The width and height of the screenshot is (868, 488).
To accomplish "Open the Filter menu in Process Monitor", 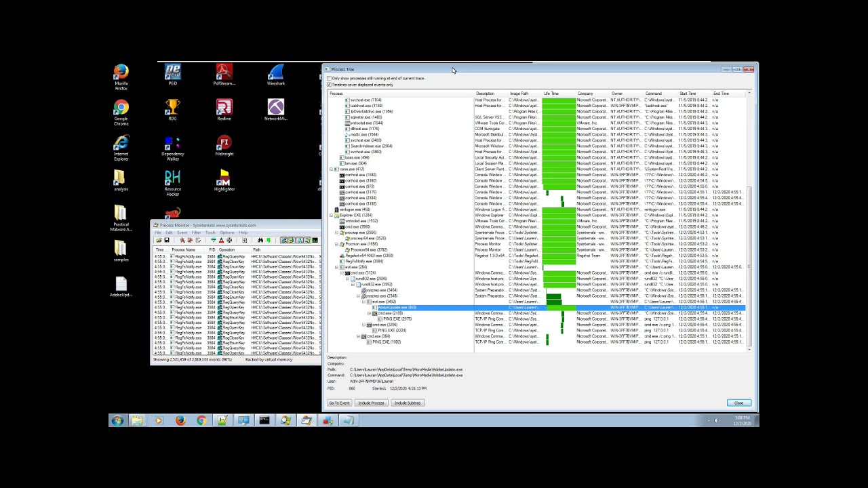I will pos(196,232).
